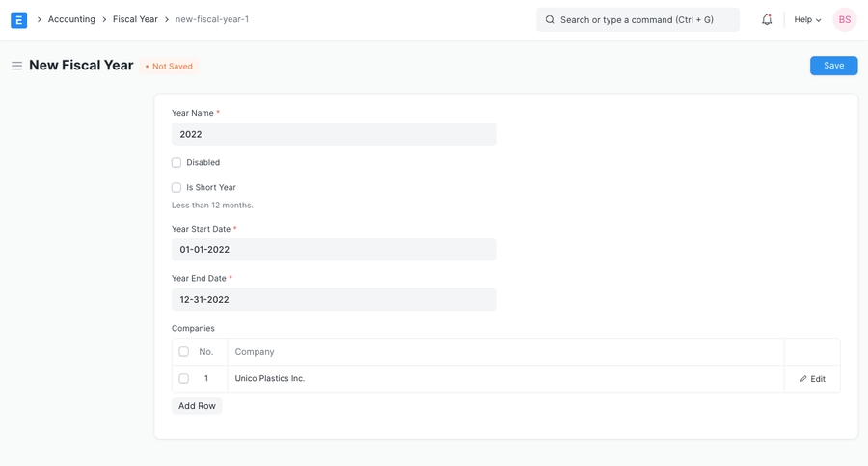Click the BS user avatar
This screenshot has height=466, width=868.
[x=844, y=19]
